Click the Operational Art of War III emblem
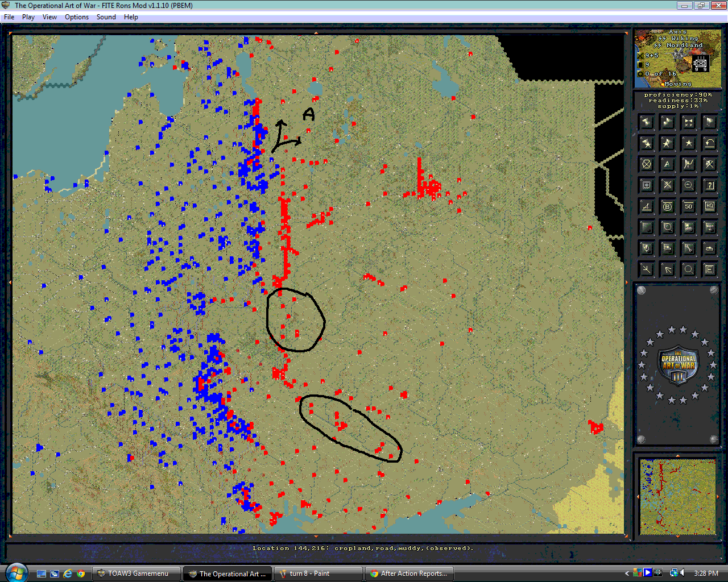This screenshot has width=728, height=582. pos(678,367)
